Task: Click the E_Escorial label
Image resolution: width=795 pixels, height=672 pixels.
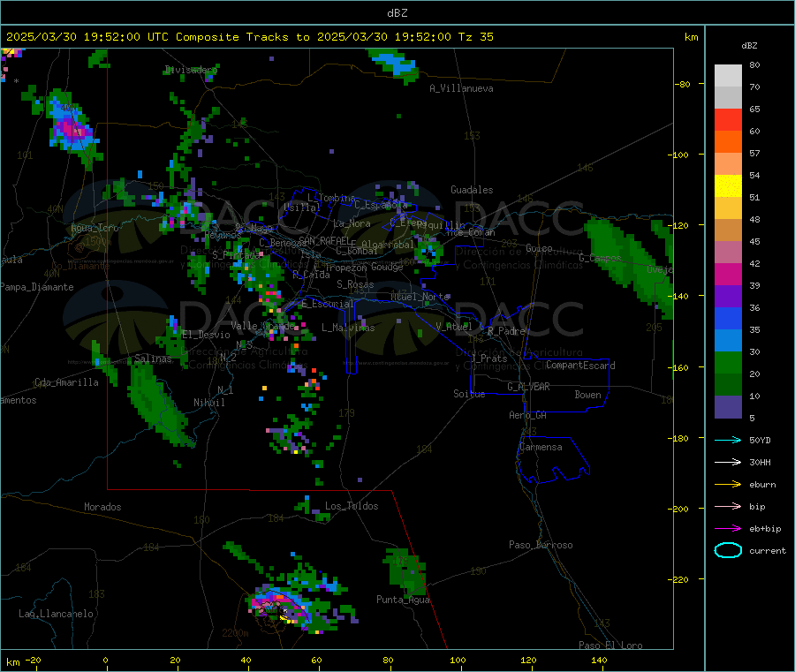Action: click(328, 304)
